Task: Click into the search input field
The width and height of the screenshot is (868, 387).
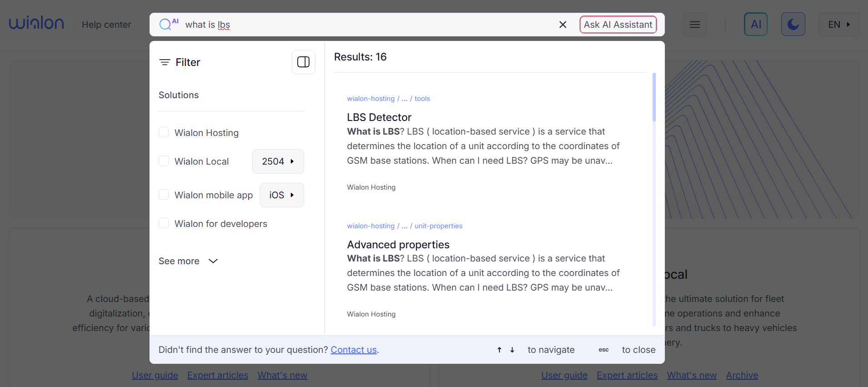Action: (368, 25)
